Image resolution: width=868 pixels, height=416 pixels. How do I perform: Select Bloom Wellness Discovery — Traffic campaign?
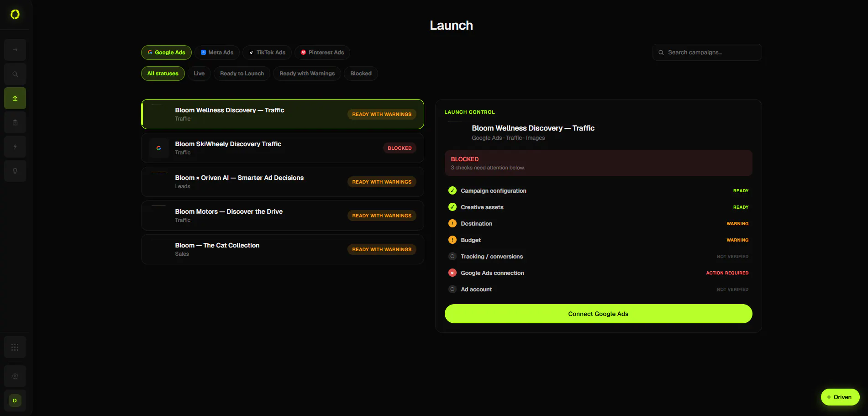[283, 114]
